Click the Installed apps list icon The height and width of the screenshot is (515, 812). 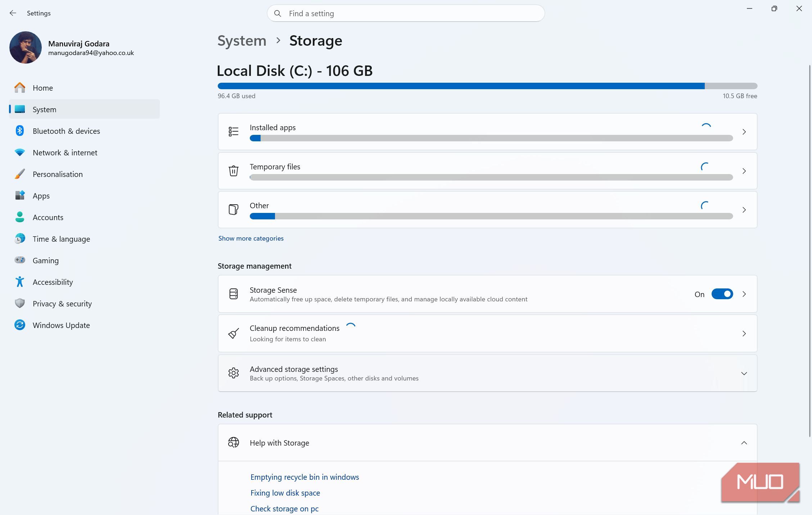point(234,132)
